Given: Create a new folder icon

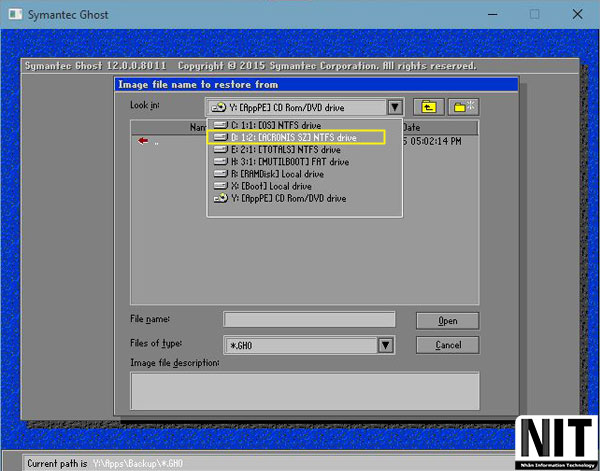Looking at the screenshot, I should coord(463,107).
